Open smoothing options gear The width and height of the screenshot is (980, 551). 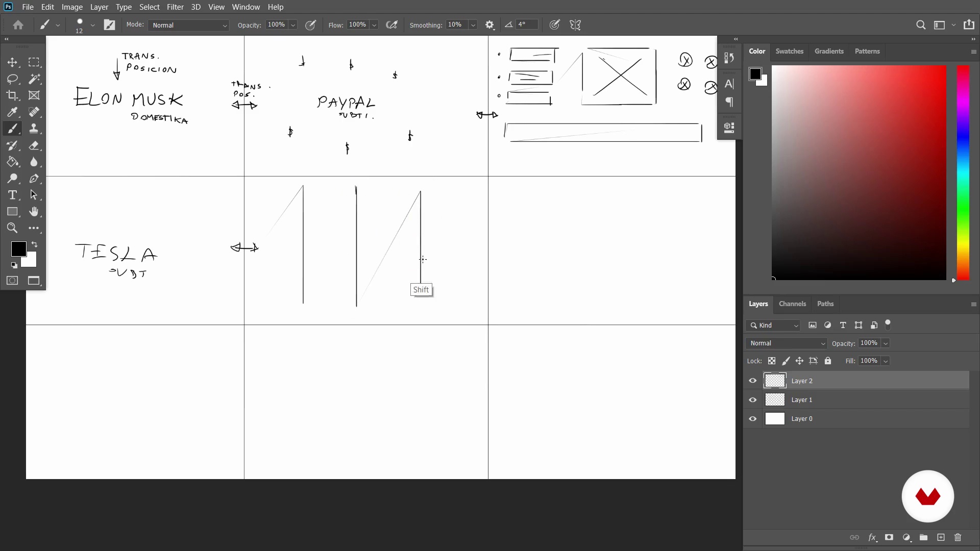489,25
